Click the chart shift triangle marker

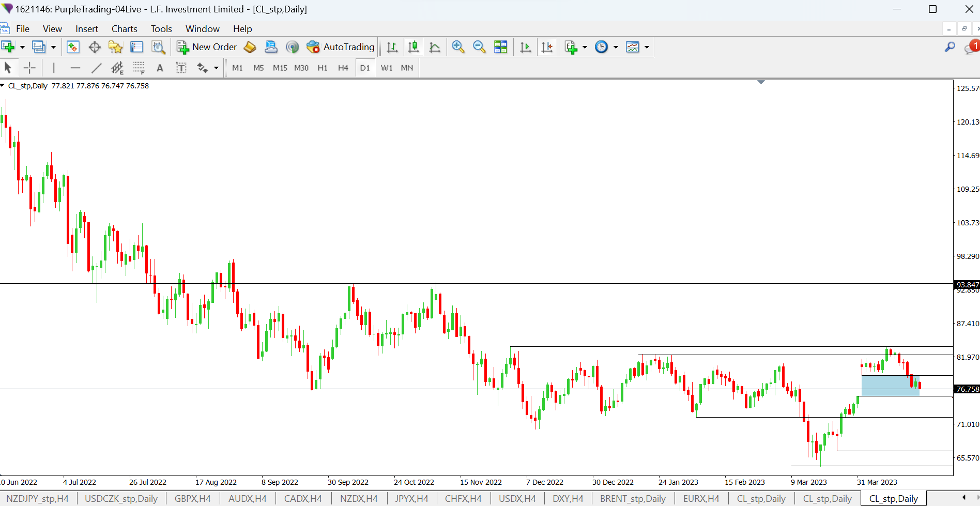[x=761, y=82]
